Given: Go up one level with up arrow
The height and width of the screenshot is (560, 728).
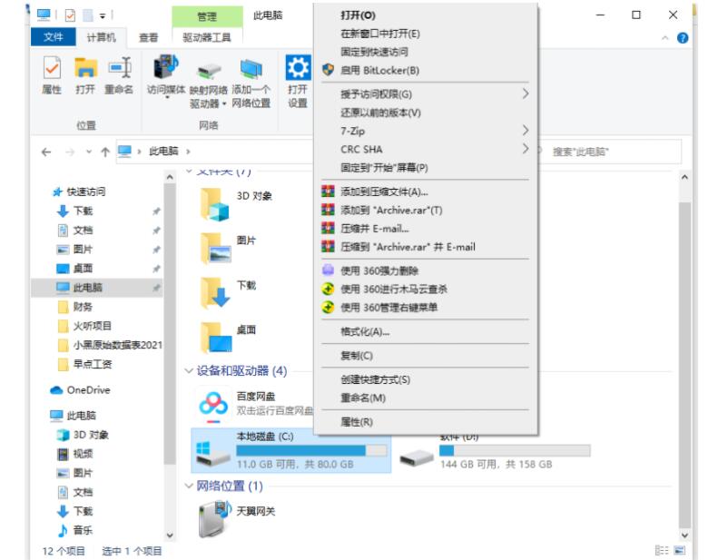Looking at the screenshot, I should coord(105,152).
